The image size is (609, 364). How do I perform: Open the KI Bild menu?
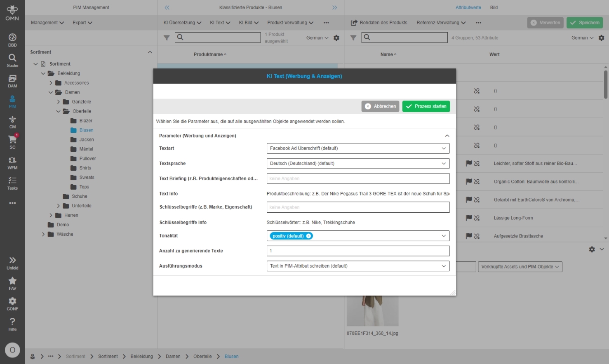coord(249,23)
